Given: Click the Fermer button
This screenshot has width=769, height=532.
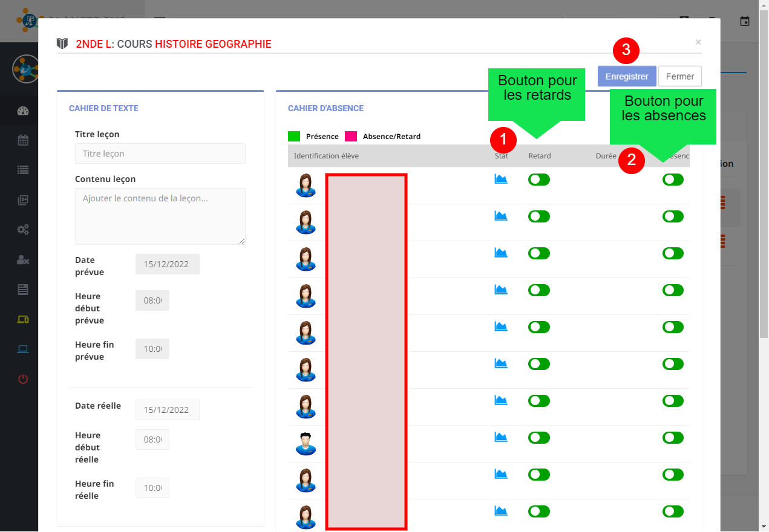Looking at the screenshot, I should [679, 77].
